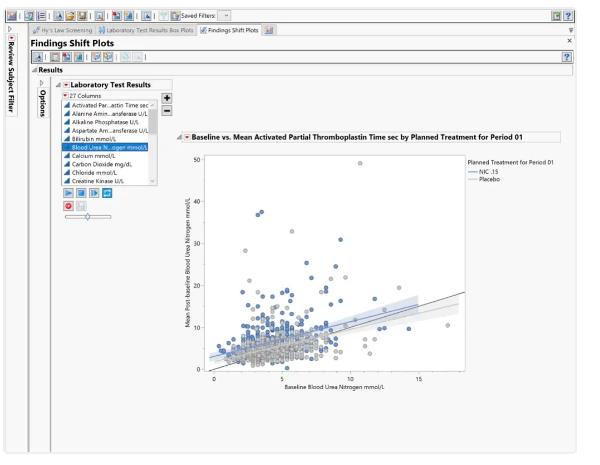Click the bar chart icon starting the main toolbar
600x465 pixels.
pos(12,16)
